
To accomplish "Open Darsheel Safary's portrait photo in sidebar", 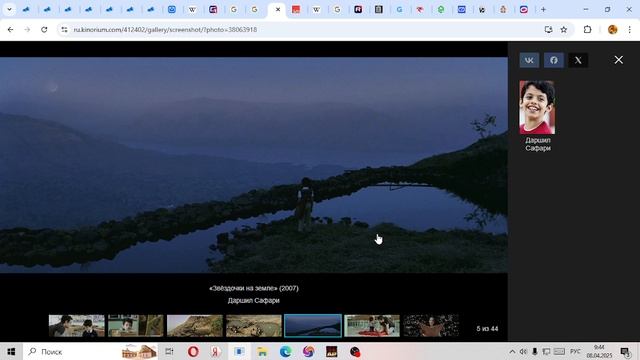I will (x=537, y=107).
